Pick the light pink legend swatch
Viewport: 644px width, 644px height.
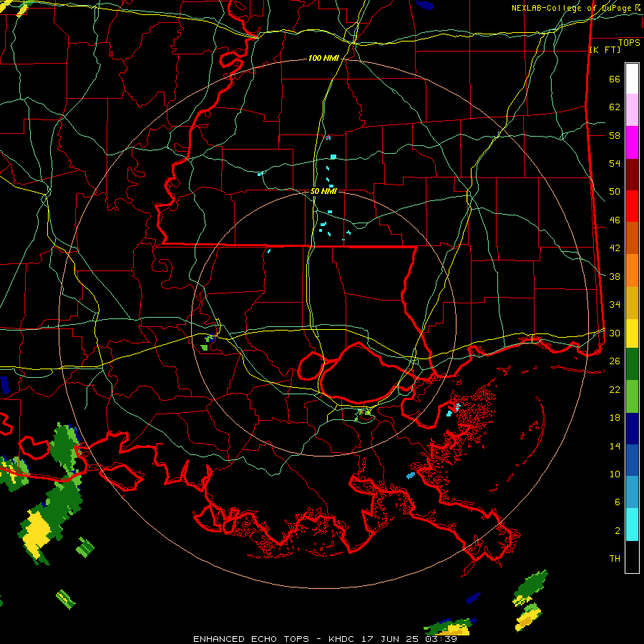pyautogui.click(x=632, y=110)
